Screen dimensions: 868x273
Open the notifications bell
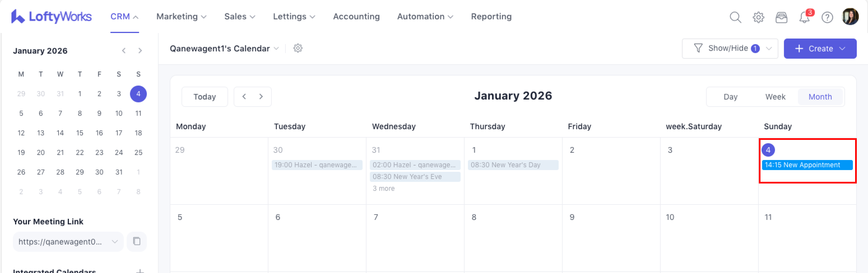pos(804,17)
